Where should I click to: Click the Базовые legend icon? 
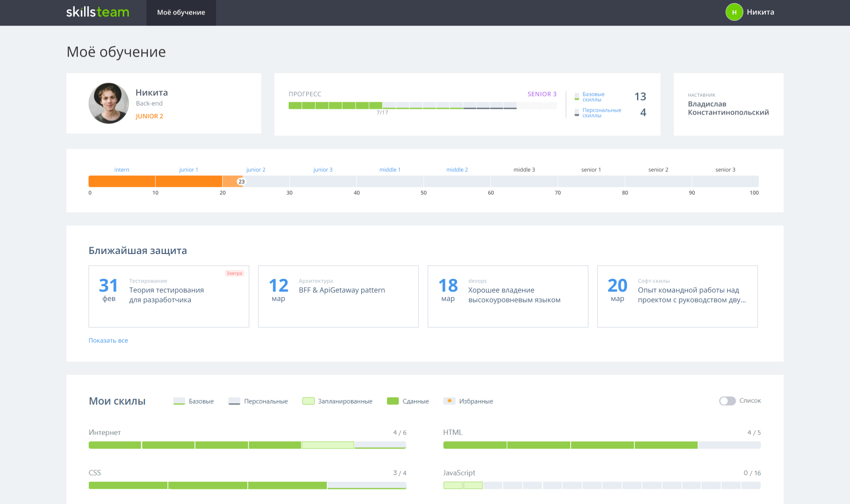coord(179,401)
